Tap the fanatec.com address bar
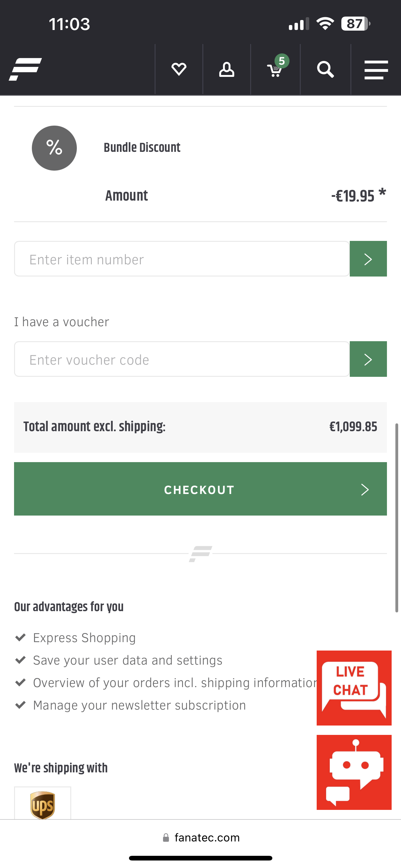The width and height of the screenshot is (401, 868). point(201,837)
